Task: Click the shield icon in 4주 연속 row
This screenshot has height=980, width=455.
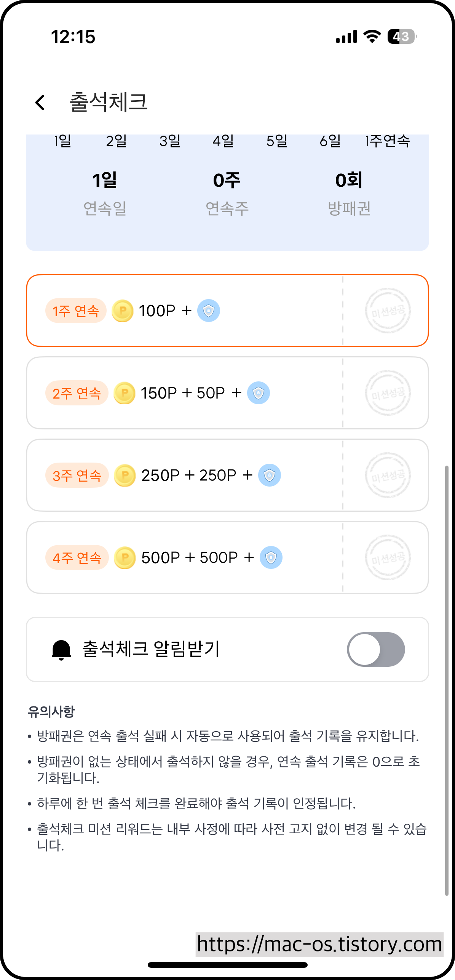Action: click(271, 558)
